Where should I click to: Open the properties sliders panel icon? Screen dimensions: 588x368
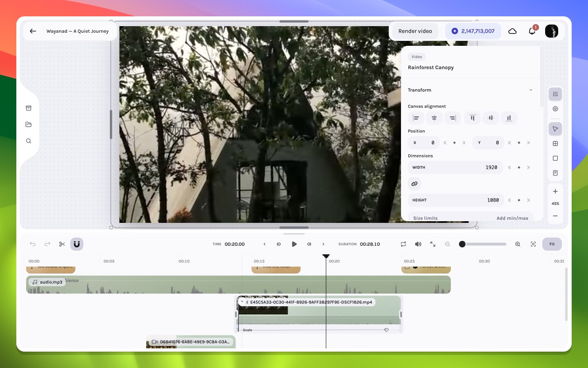[x=555, y=94]
